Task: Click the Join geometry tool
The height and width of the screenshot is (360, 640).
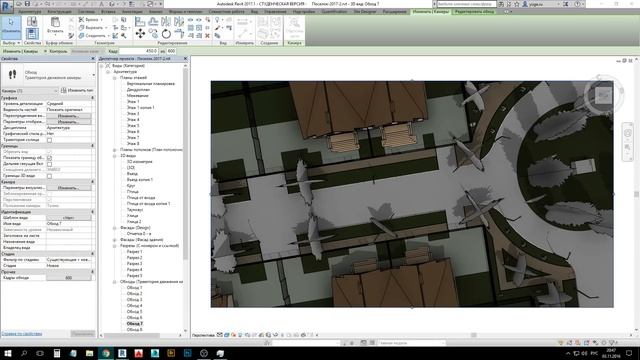Action: tap(93, 36)
